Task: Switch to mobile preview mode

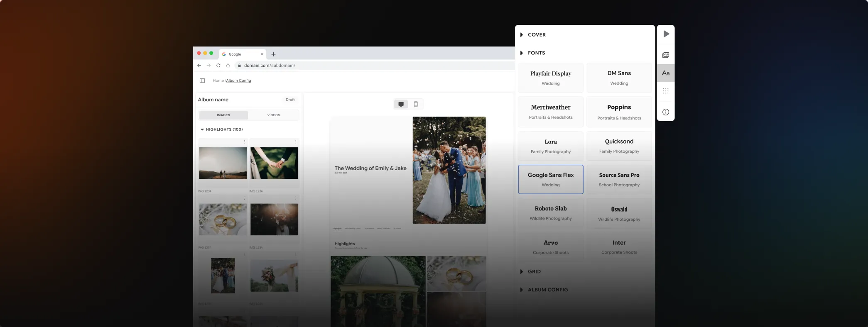Action: (x=416, y=104)
